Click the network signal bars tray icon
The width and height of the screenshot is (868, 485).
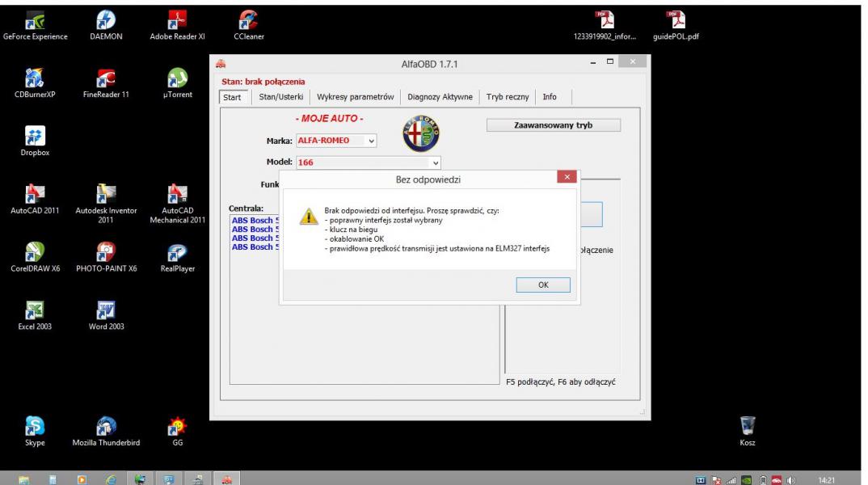731,480
